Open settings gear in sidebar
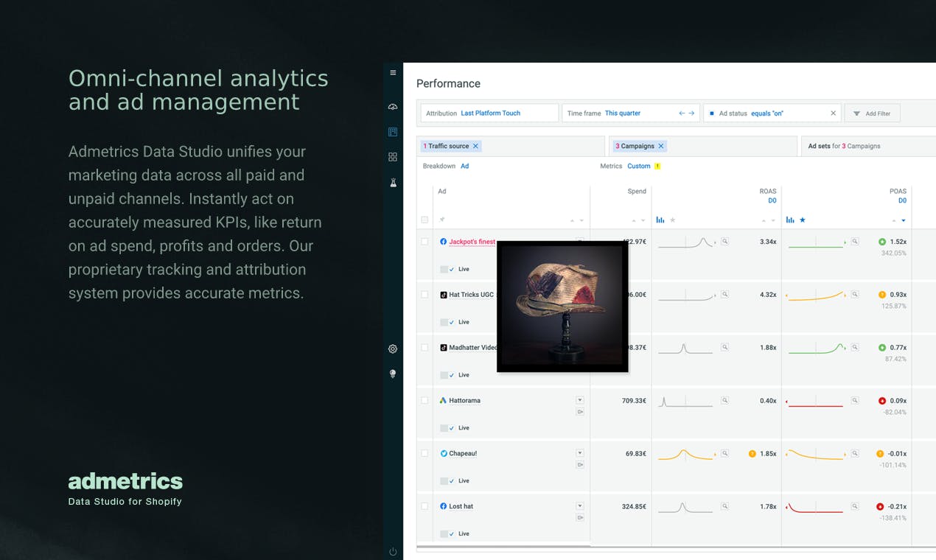Screen dimensions: 936x560 [x=393, y=349]
